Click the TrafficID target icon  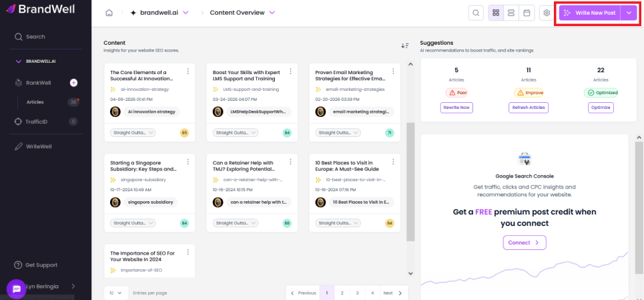click(x=17, y=121)
